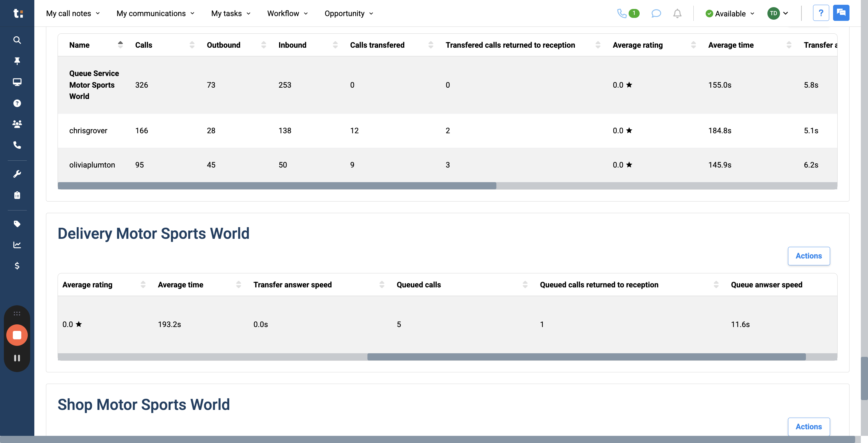Open the phone icon in the sidebar
Screen dimensions: 868x443
click(x=17, y=145)
